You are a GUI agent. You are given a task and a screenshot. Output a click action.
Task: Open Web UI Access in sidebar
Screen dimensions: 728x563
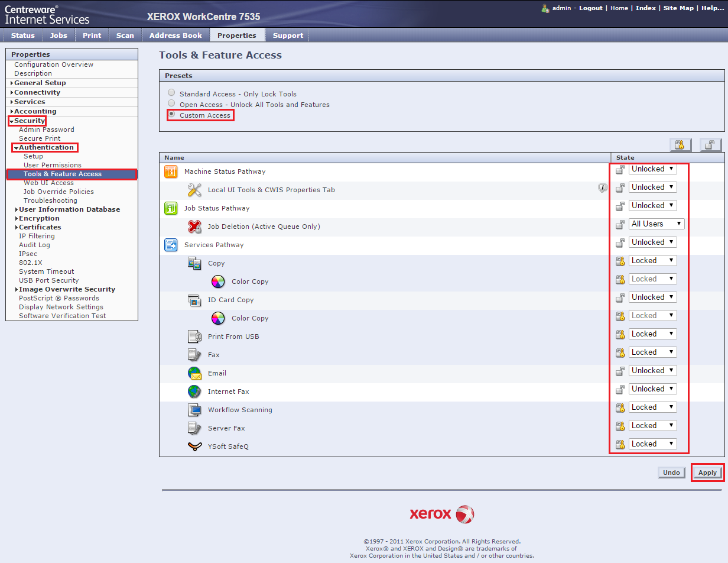48,183
